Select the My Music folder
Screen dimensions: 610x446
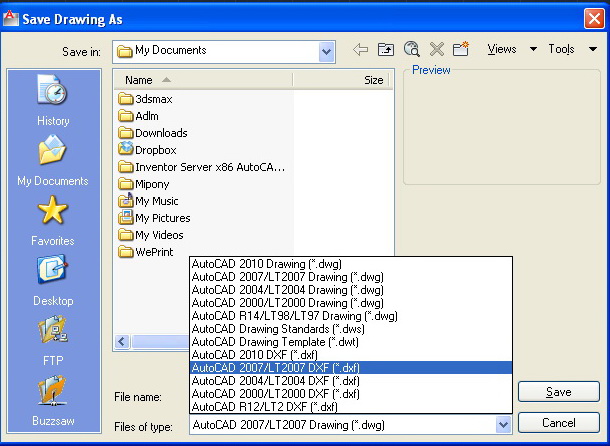pyautogui.click(x=148, y=201)
